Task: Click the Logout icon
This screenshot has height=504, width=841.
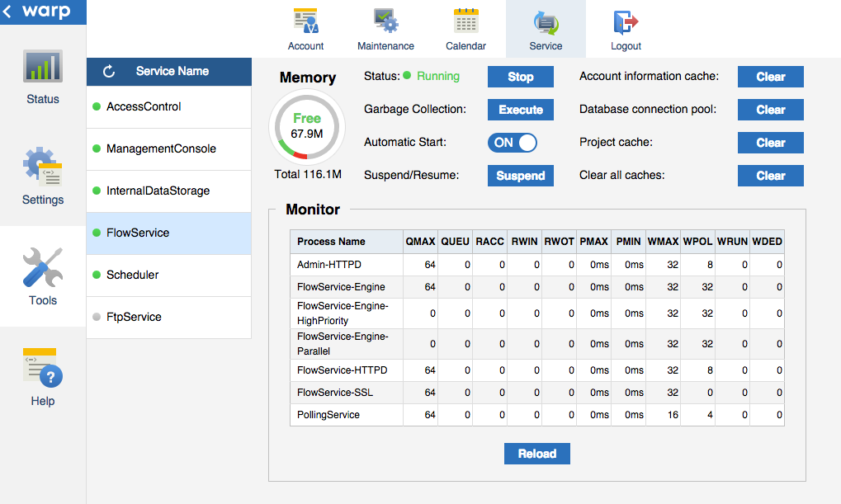Action: point(626,21)
